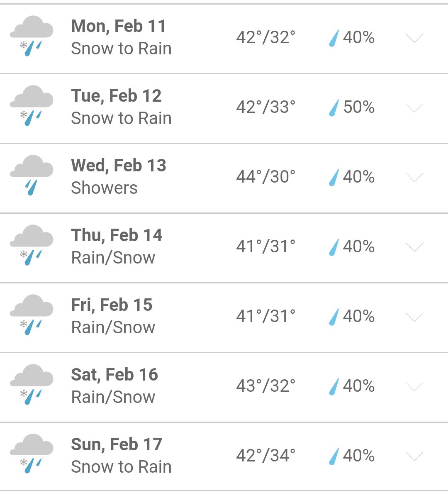448x493 pixels.
Task: Open Thu, Feb 14 details with chevron
Action: pos(414,247)
